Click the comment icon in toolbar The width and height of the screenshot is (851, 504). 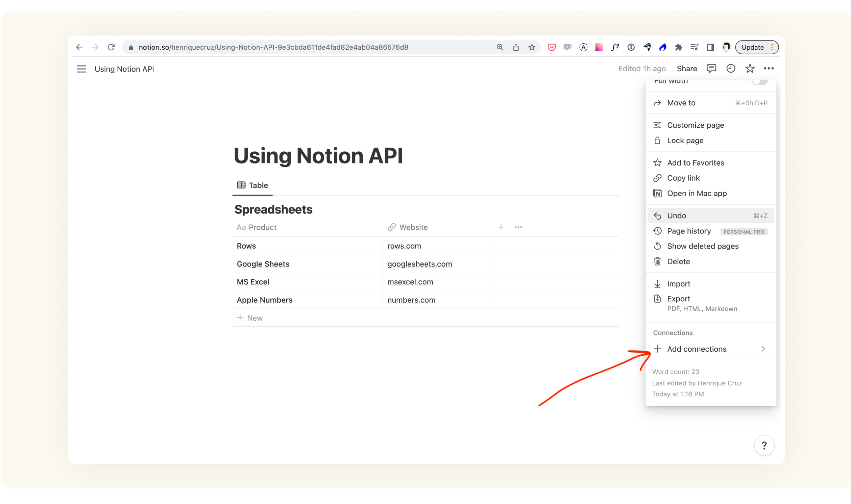711,68
